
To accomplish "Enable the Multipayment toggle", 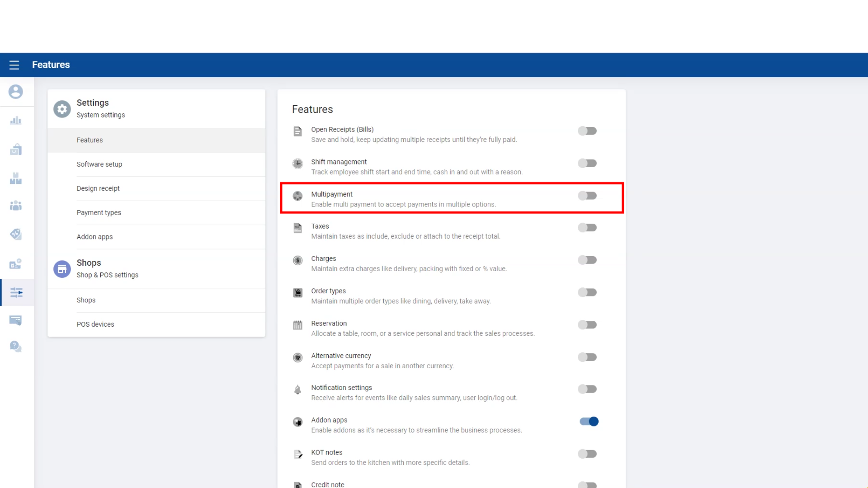I will point(587,196).
